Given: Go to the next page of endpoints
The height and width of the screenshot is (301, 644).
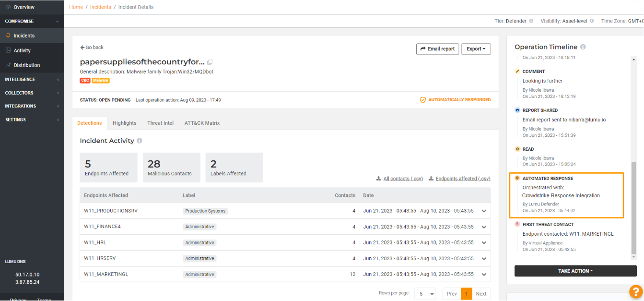Looking at the screenshot, I should 481,293.
